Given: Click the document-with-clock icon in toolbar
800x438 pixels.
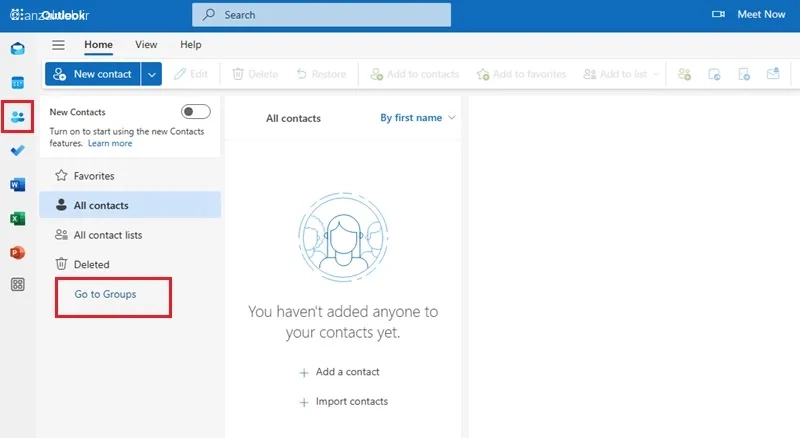Looking at the screenshot, I should (x=744, y=75).
